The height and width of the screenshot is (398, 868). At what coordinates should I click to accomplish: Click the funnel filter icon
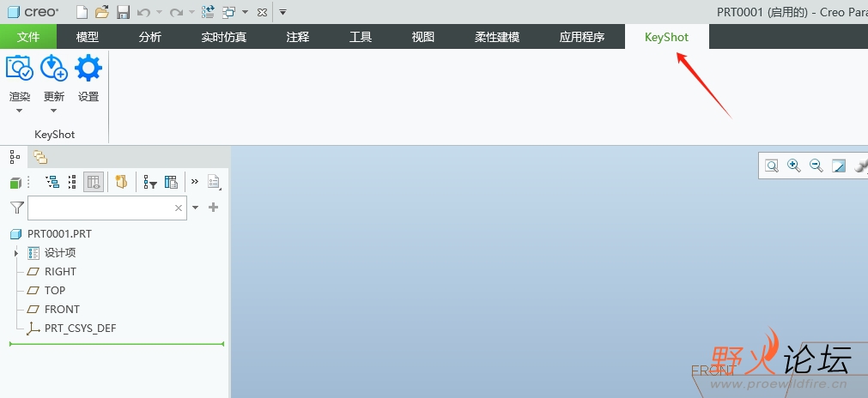pyautogui.click(x=17, y=208)
